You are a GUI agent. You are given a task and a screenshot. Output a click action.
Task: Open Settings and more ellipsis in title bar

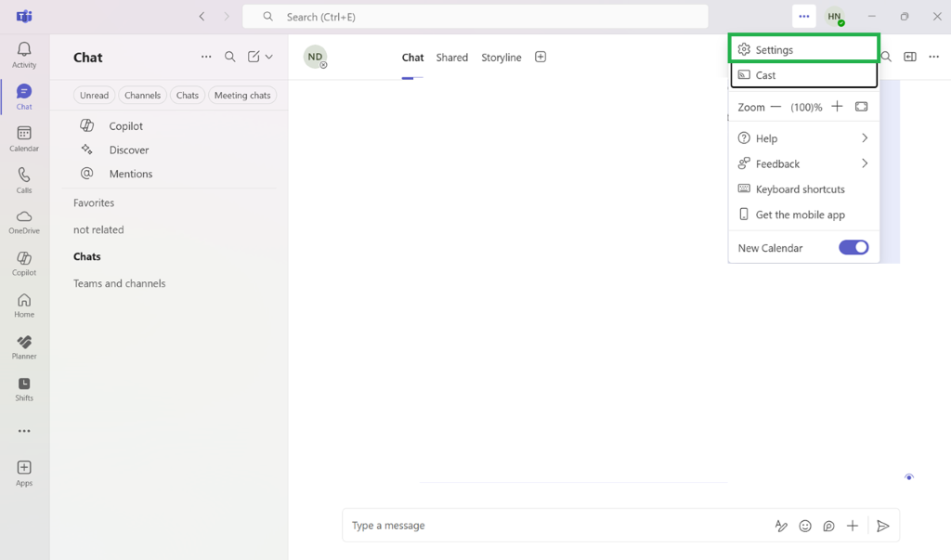tap(804, 17)
